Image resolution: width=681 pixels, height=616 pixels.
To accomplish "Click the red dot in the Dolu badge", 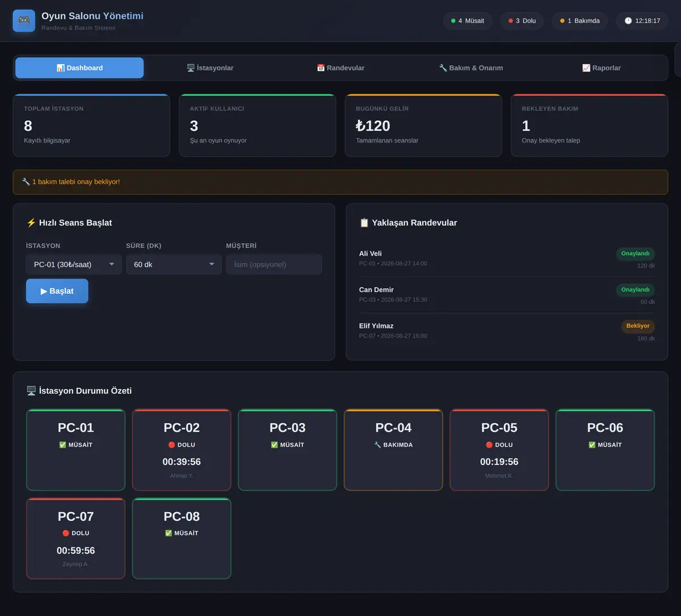I will point(511,21).
